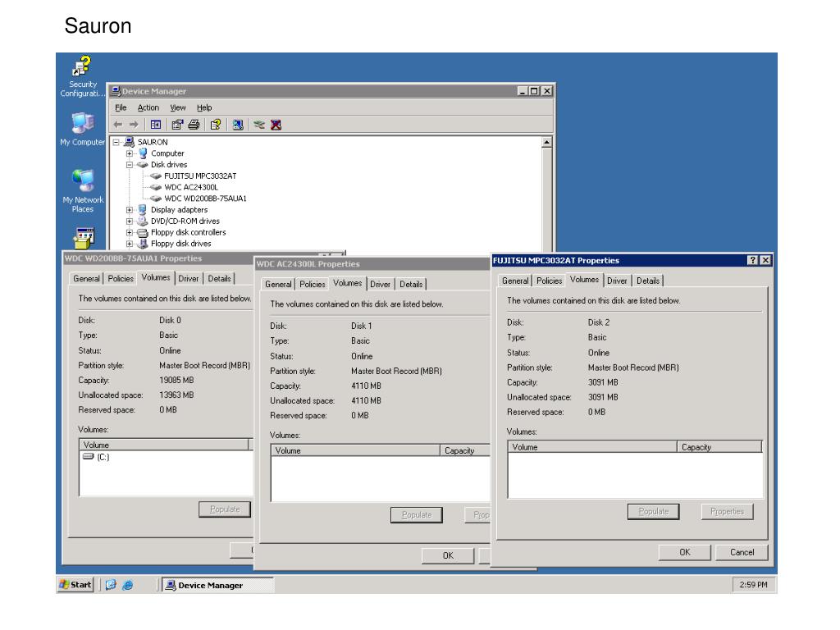Click Cancel in FUJITSU MPC3032AT Properties

tap(742, 552)
